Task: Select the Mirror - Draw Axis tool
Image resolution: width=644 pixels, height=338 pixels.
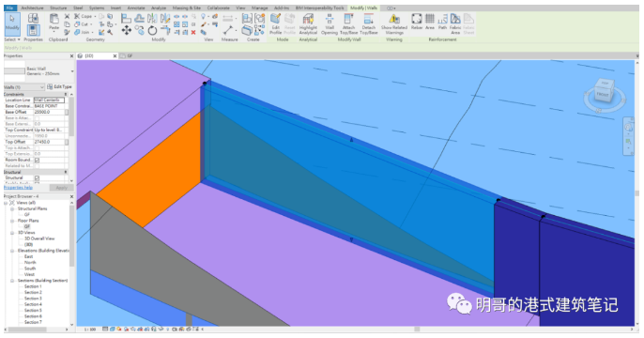Action: click(165, 18)
